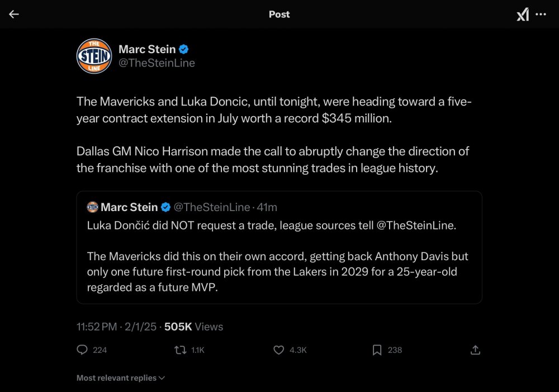Click the reply speech bubble icon
559x392 pixels.
pos(82,350)
